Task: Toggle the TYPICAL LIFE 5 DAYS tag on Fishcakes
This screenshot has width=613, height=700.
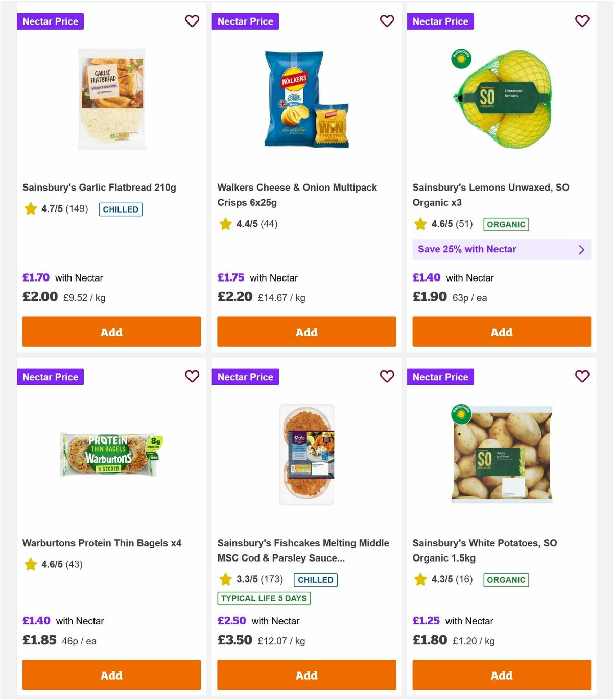Action: point(263,598)
